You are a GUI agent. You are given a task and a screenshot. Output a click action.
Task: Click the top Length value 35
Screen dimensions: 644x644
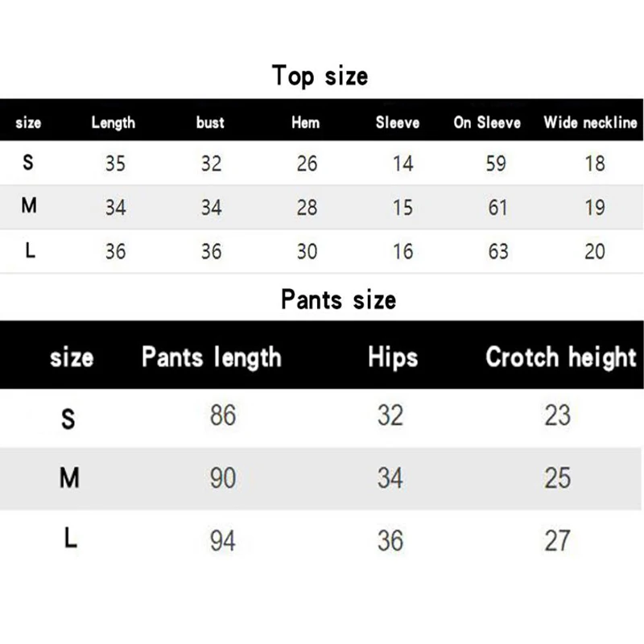tap(115, 163)
